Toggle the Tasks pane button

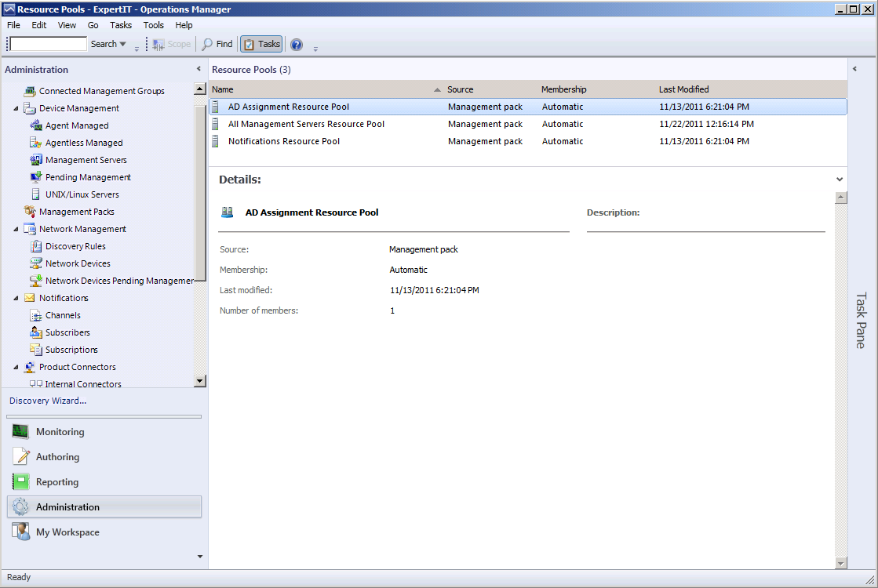(261, 45)
